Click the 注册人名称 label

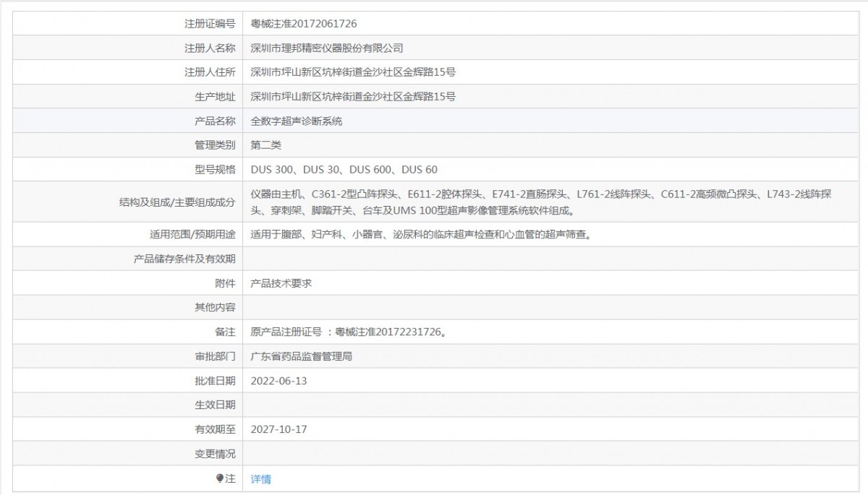210,48
